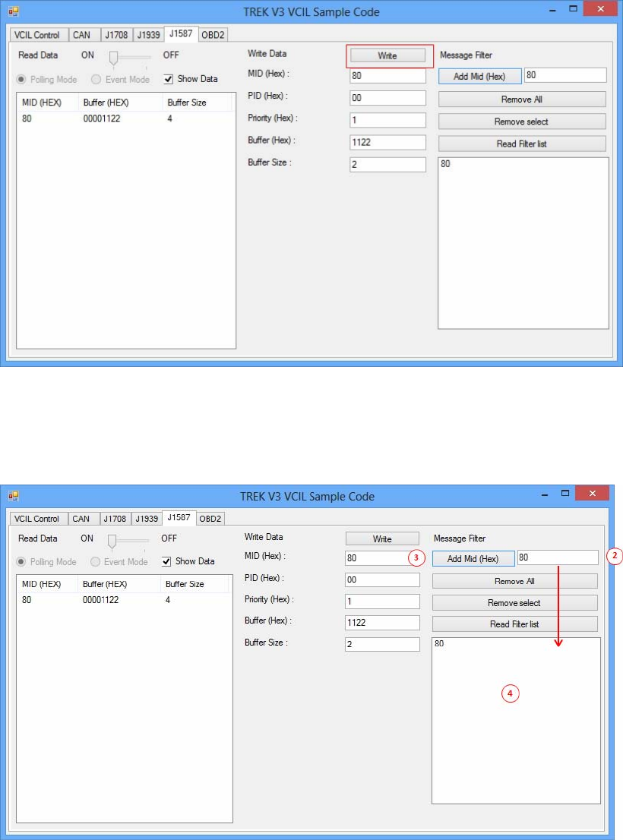Click the Write button in lower window

point(382,539)
